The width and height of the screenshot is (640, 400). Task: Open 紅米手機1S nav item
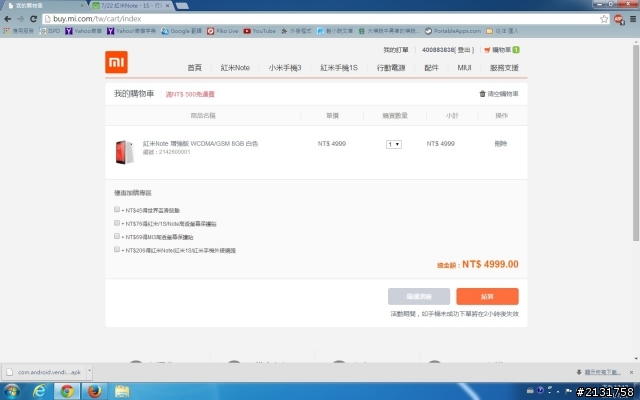click(339, 68)
